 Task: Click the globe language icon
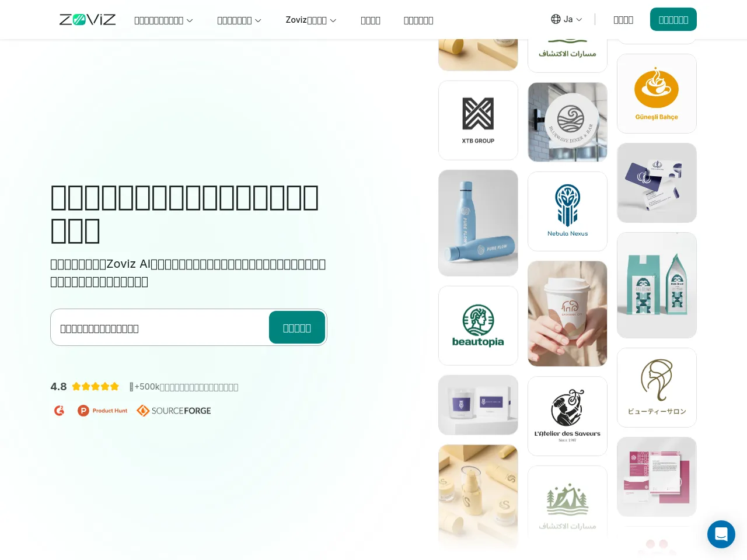click(556, 19)
